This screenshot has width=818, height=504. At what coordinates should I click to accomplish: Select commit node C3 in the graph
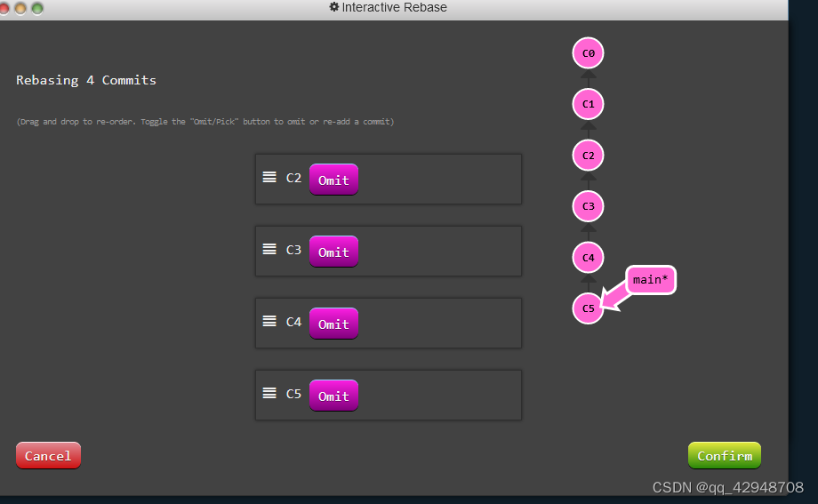tap(588, 206)
